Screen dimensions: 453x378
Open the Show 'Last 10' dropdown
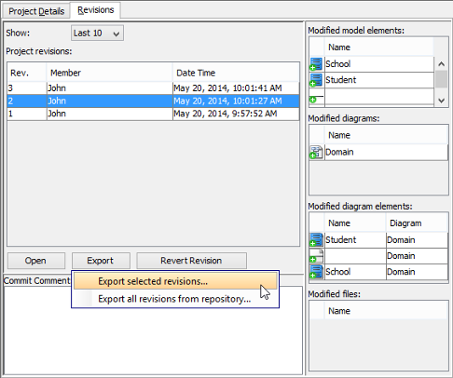[97, 33]
